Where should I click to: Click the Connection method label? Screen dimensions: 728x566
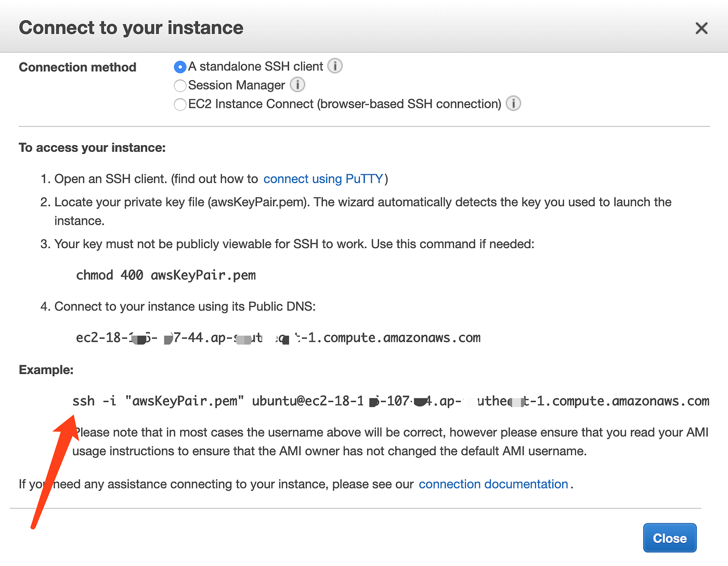[77, 67]
